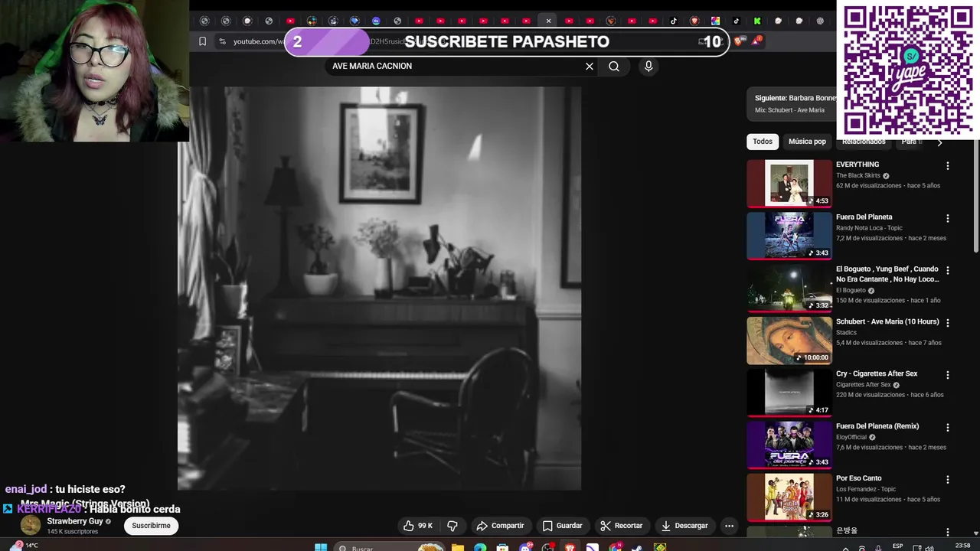980x551 pixels.
Task: Click the channel text Cigarettes After Sex
Action: (864, 385)
